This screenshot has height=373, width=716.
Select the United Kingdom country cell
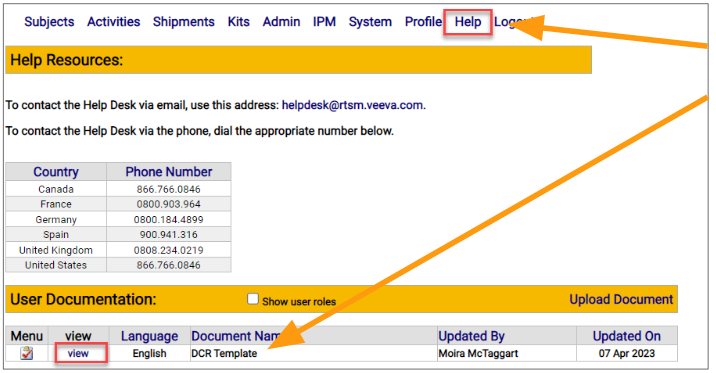point(56,250)
